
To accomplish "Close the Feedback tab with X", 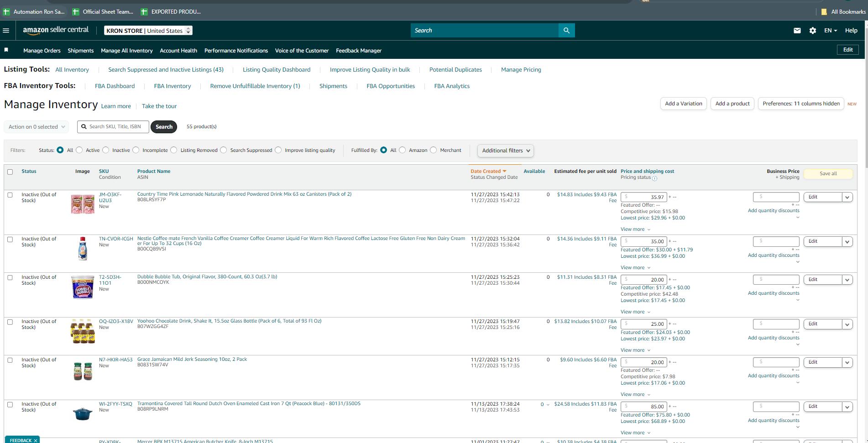I will pyautogui.click(x=36, y=440).
